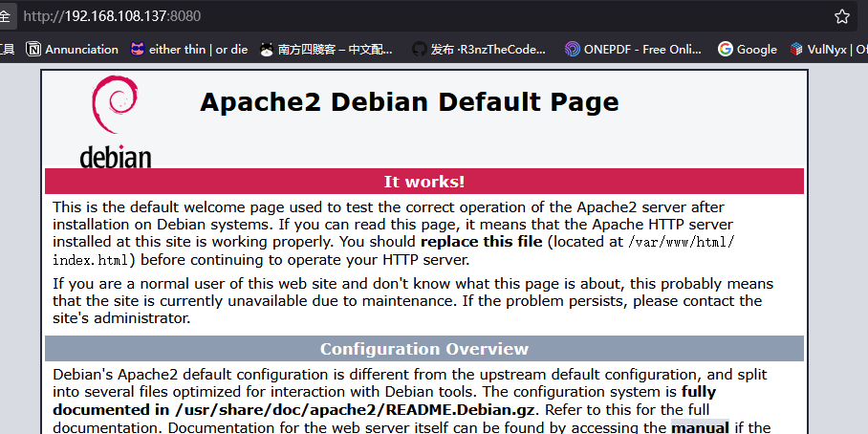Click the bold 'replace this file' text
868x434 pixels.
481,242
